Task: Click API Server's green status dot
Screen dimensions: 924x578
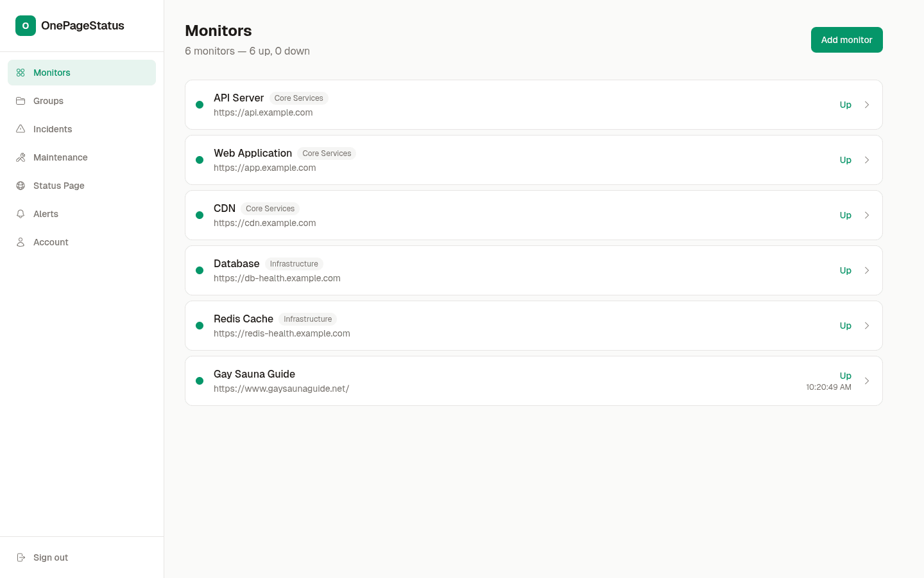Action: coord(200,105)
